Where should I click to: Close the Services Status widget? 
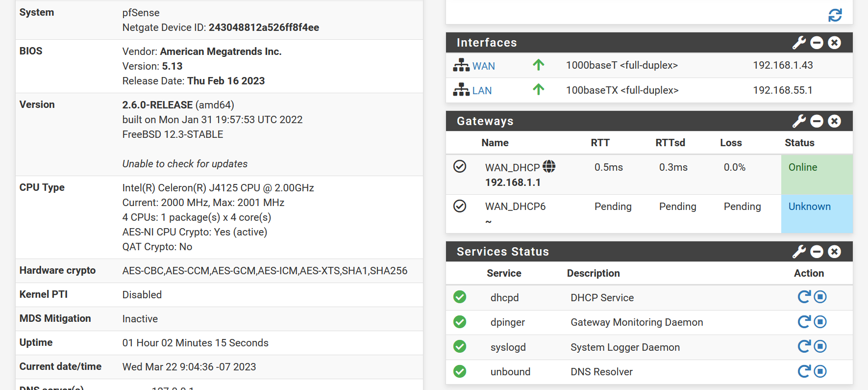tap(834, 252)
